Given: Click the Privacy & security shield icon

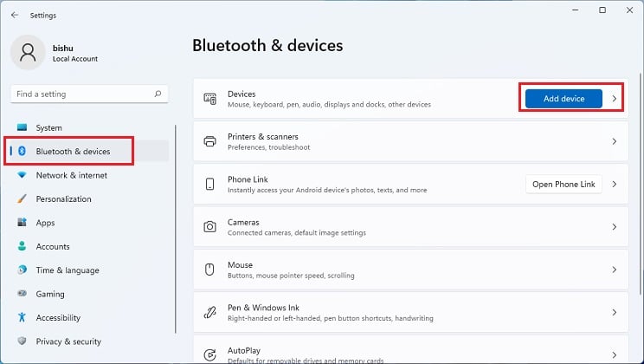Looking at the screenshot, I should point(23,341).
